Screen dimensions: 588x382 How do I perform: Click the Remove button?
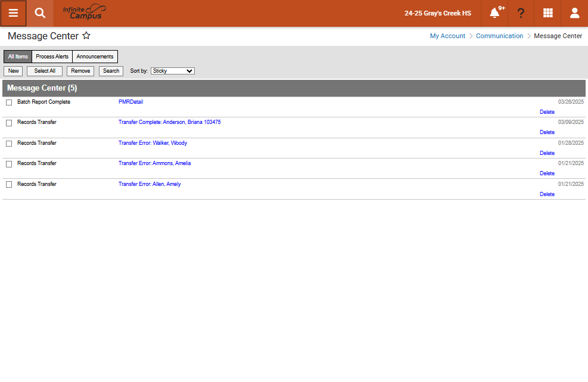[x=80, y=71]
